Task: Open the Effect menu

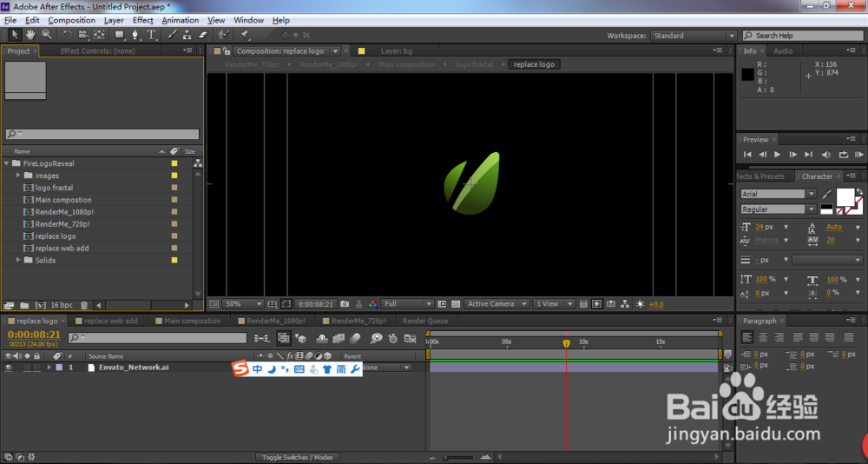Action: point(143,20)
